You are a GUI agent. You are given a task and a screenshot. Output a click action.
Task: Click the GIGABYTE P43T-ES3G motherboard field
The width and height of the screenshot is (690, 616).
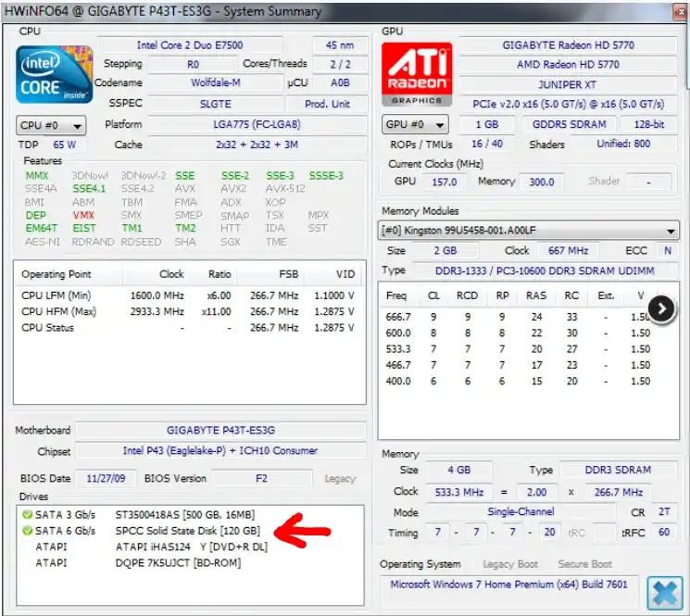[x=220, y=431]
